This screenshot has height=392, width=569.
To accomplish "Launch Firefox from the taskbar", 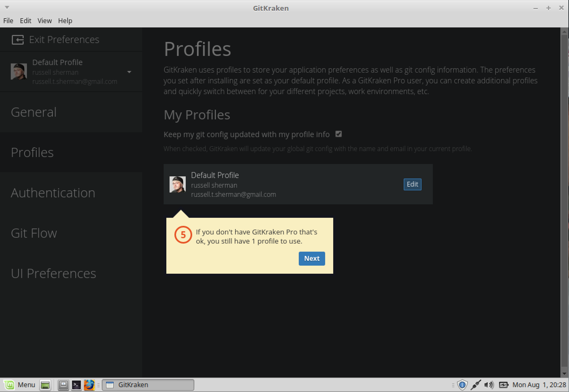I will coord(89,385).
